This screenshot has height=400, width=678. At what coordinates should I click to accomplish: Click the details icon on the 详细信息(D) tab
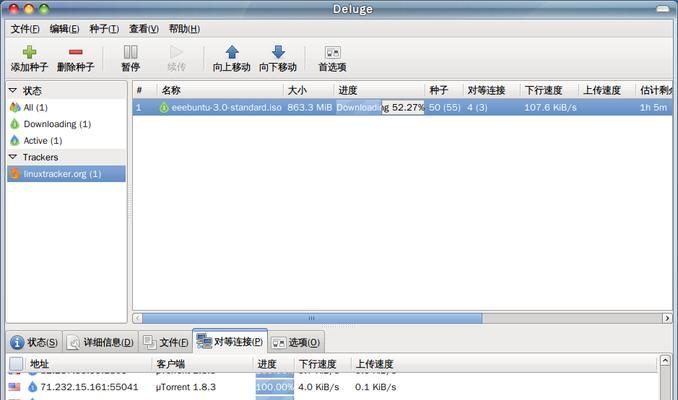[74, 342]
